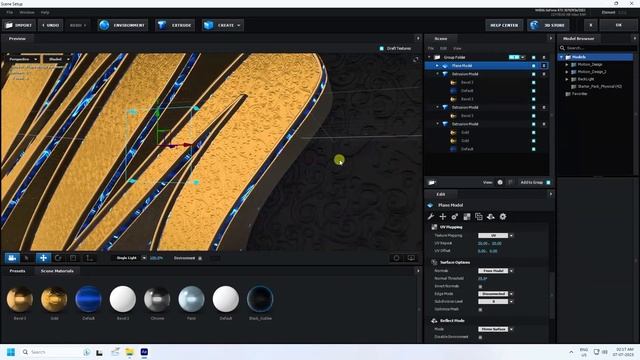This screenshot has height=360, width=640.
Task: Select the Black_Outline material sphere
Action: (x=260, y=299)
